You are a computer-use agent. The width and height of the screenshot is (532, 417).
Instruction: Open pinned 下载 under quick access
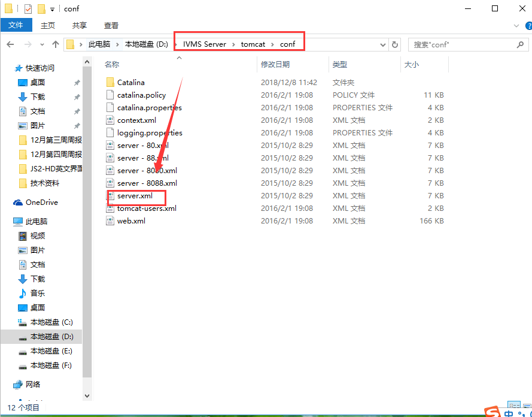(x=38, y=97)
